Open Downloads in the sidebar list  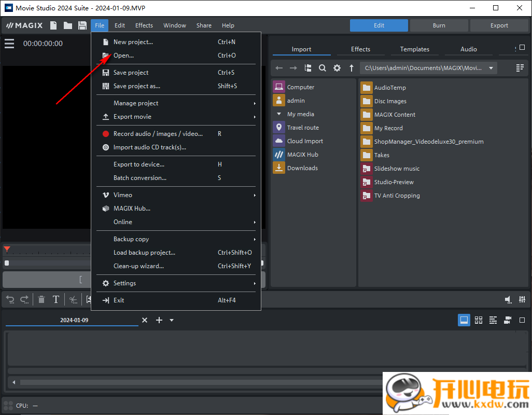[x=296, y=168]
